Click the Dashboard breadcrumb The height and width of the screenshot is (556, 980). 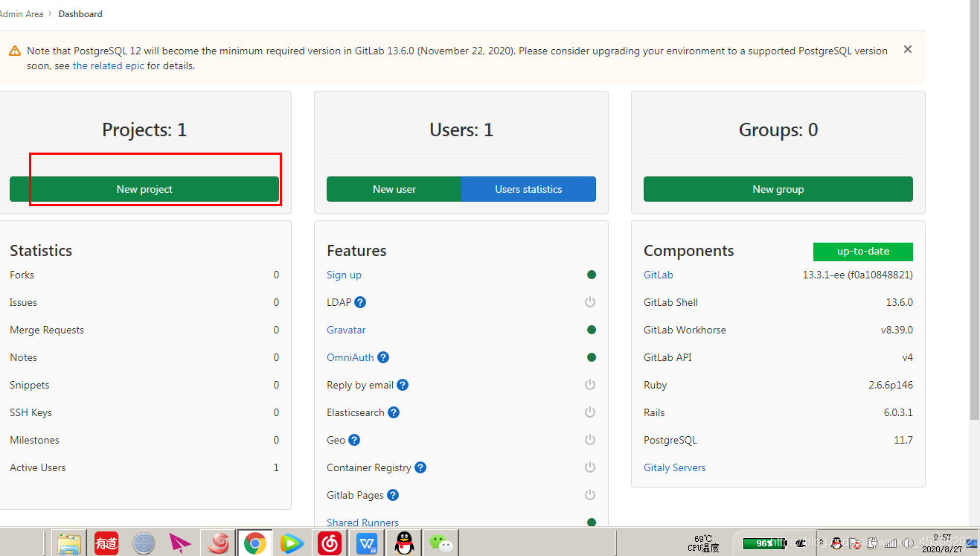[x=80, y=14]
